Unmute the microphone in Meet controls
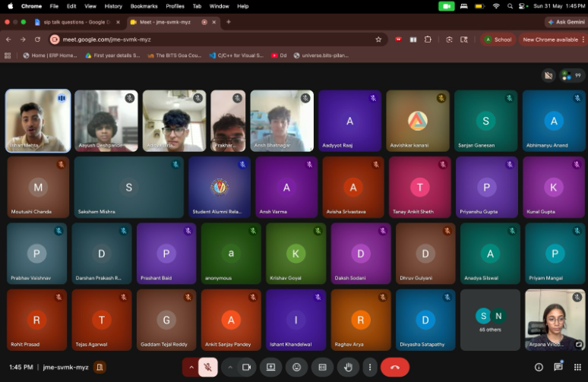 coord(207,368)
